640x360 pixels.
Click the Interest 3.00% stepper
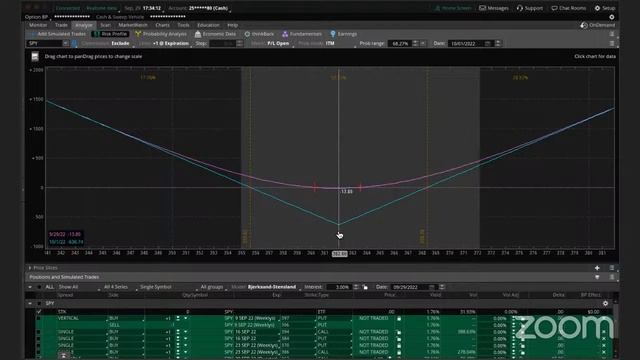click(x=356, y=287)
